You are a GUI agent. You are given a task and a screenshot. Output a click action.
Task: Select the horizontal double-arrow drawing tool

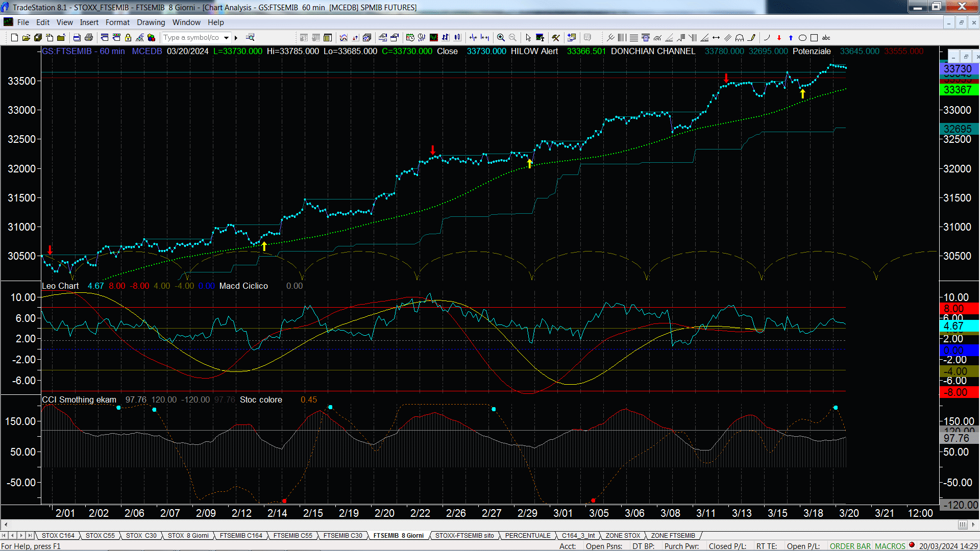point(716,38)
